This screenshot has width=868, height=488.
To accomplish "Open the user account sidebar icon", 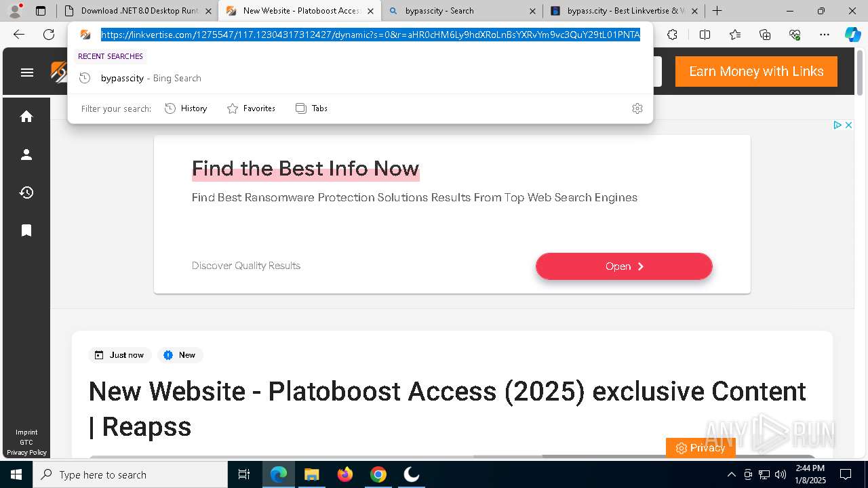I will tap(26, 155).
